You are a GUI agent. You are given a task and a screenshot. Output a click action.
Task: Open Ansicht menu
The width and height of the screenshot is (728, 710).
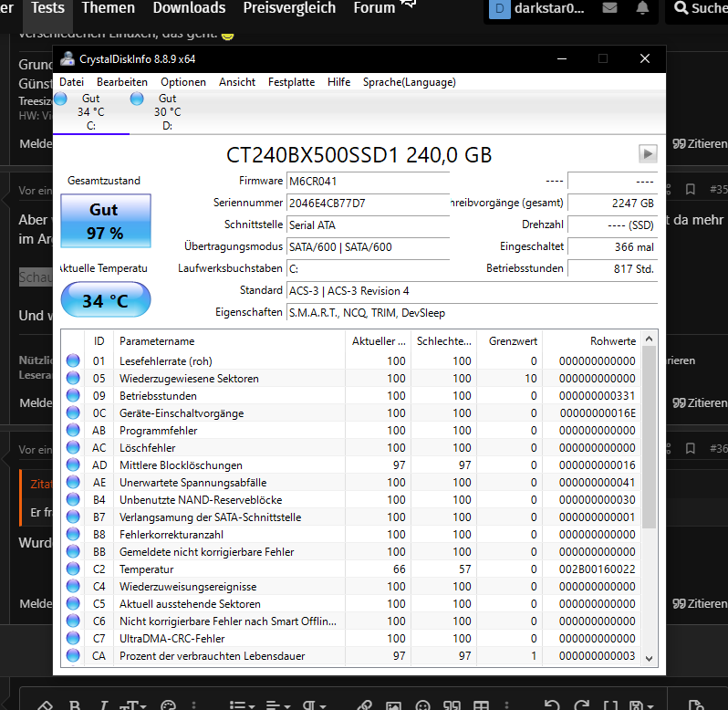237,82
